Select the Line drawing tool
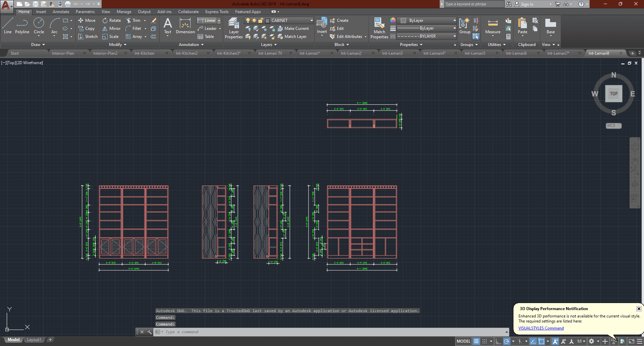Image resolution: width=644 pixels, height=346 pixels. tap(8, 26)
